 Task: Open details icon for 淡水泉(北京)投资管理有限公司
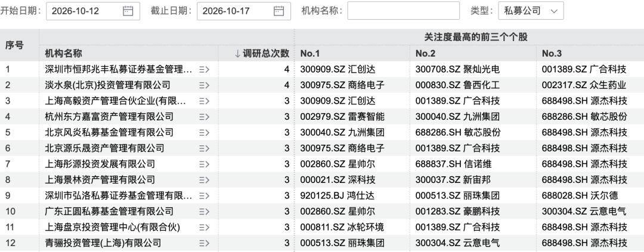[x=204, y=85]
